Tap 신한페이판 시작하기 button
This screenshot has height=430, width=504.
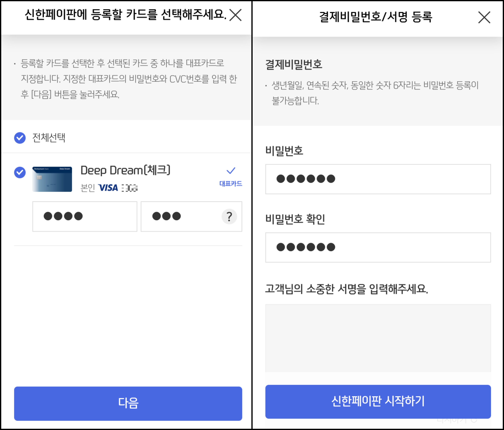pyautogui.click(x=378, y=402)
